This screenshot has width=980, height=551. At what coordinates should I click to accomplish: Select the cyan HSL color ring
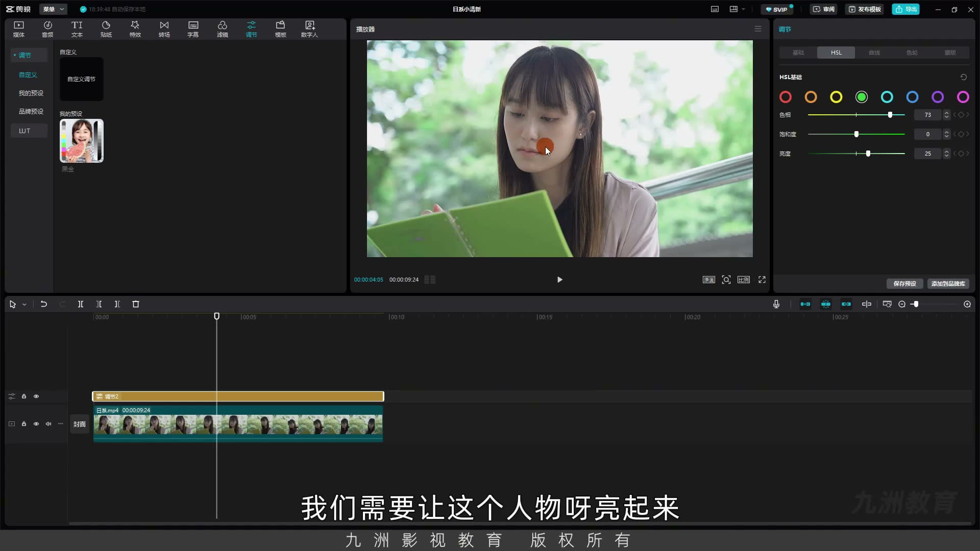[887, 97]
